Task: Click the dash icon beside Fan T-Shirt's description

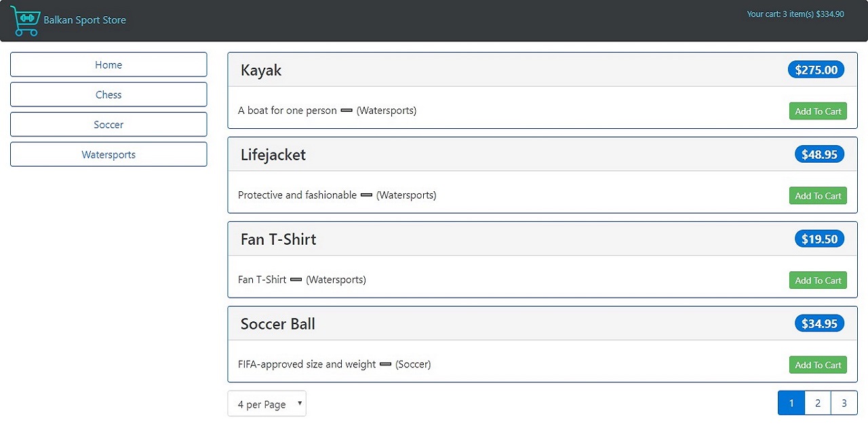Action: [296, 279]
